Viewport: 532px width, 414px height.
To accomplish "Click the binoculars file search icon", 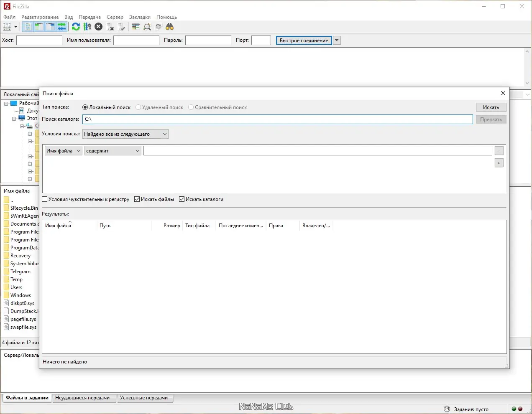I will [169, 27].
